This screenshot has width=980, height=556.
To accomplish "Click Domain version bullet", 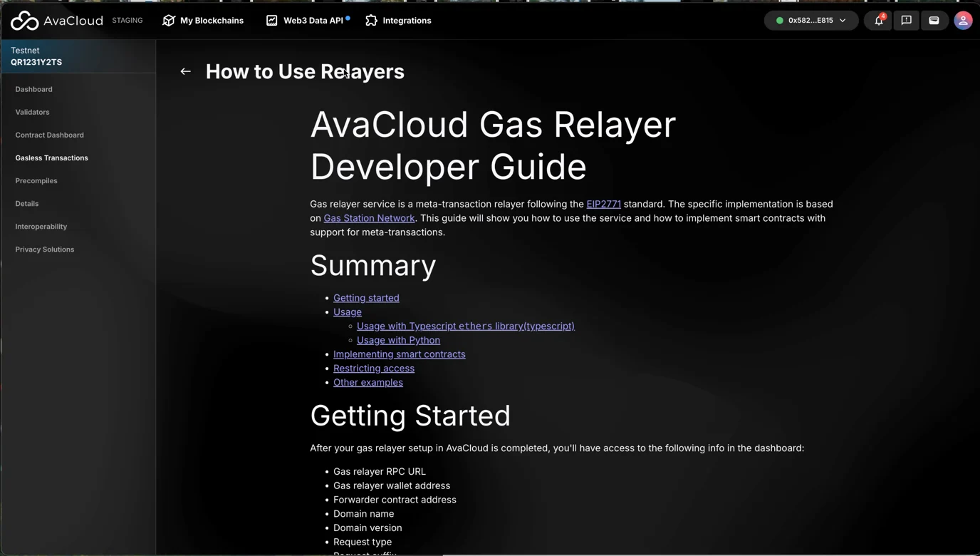I will pos(367,528).
